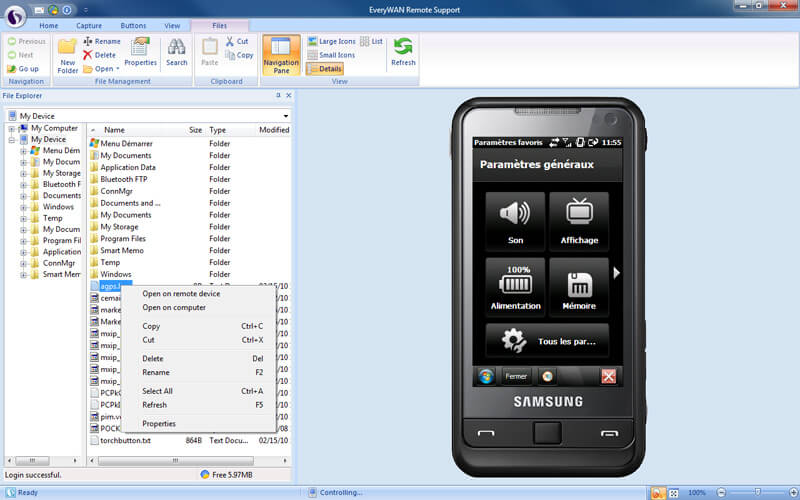This screenshot has height=500, width=800.
Task: Tap the next-page arrow on phone screen
Action: pos(616,273)
